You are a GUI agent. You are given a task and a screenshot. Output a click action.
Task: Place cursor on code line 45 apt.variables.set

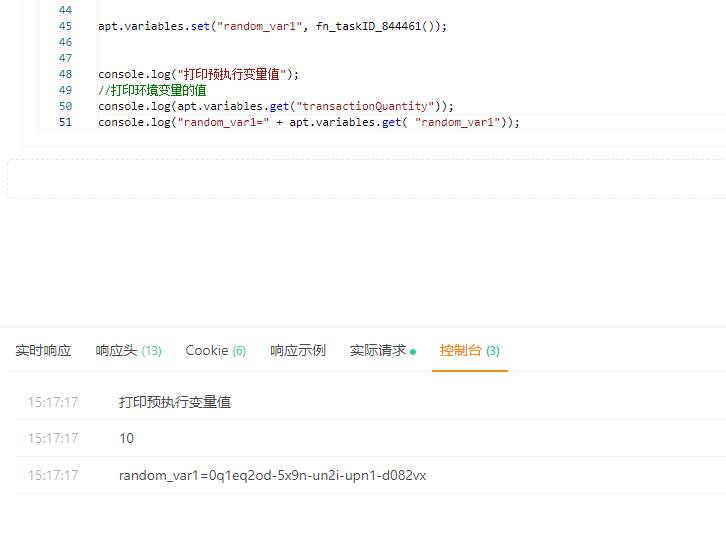272,26
